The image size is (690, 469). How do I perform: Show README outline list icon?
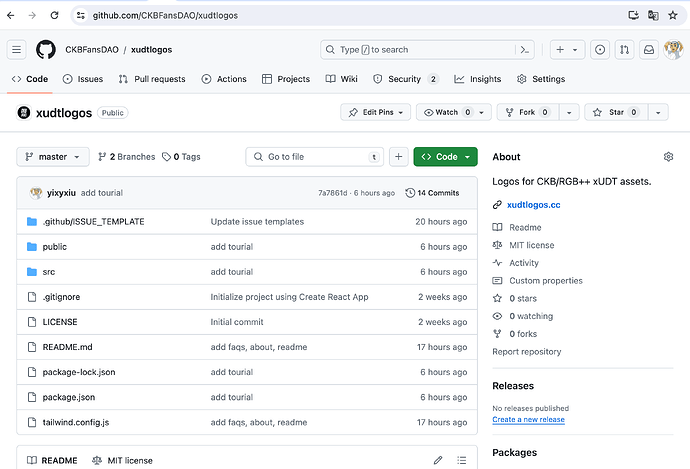click(x=462, y=460)
